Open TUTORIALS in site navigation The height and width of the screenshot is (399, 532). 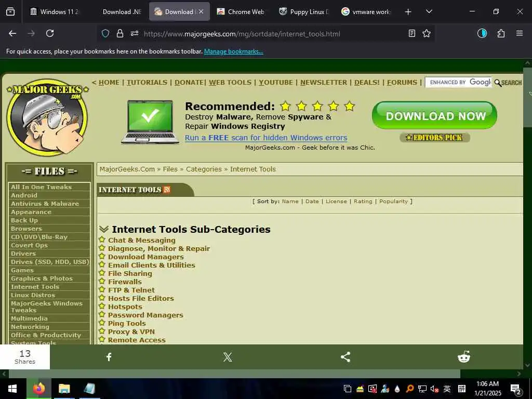click(x=147, y=83)
